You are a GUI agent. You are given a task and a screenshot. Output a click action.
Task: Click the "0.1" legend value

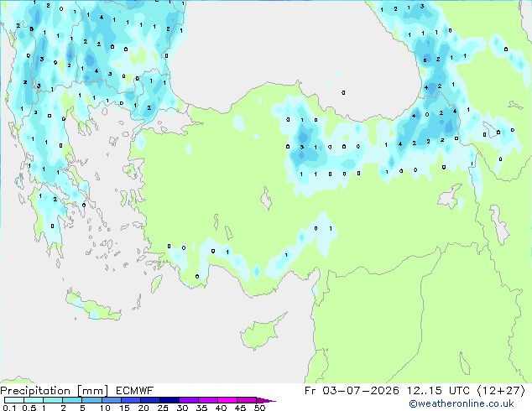(9, 408)
